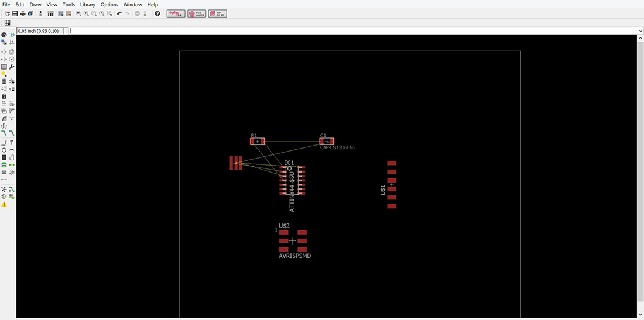The height and width of the screenshot is (320, 644).
Task: Click the Design Link button
Action: tap(176, 13)
